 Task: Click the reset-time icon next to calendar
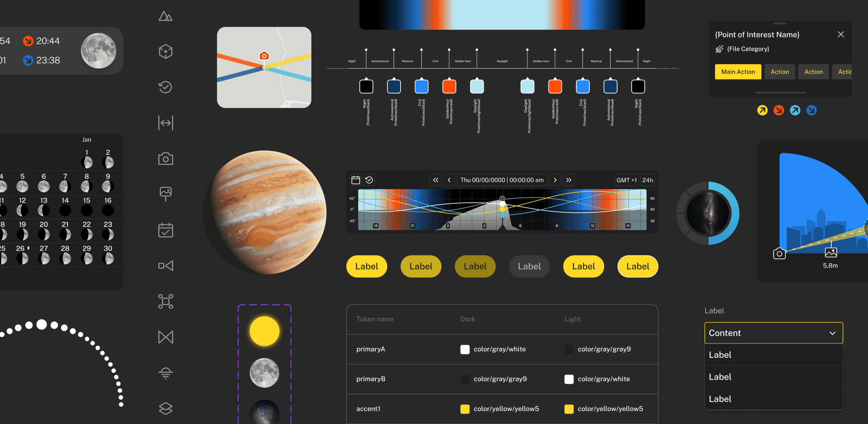369,180
